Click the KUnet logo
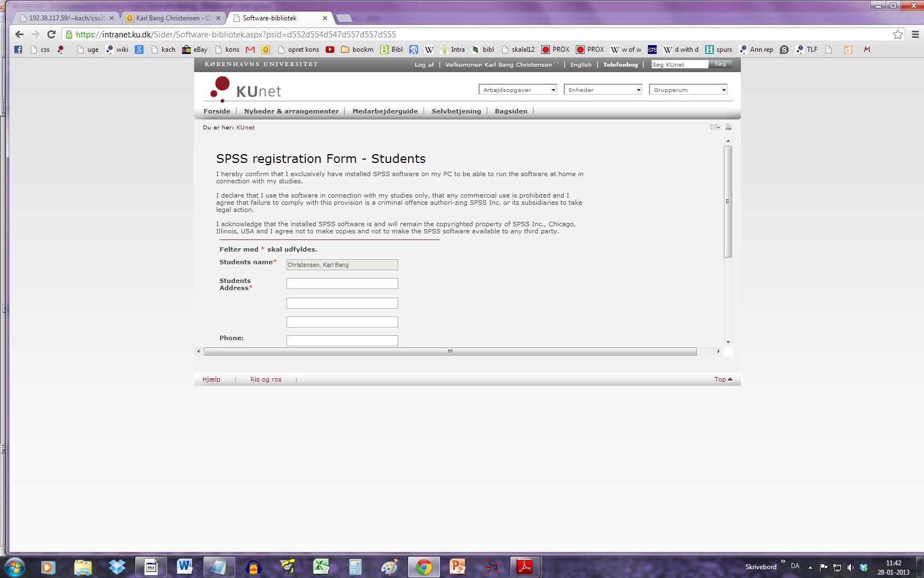Viewport: 924px width, 578px height. tap(245, 89)
